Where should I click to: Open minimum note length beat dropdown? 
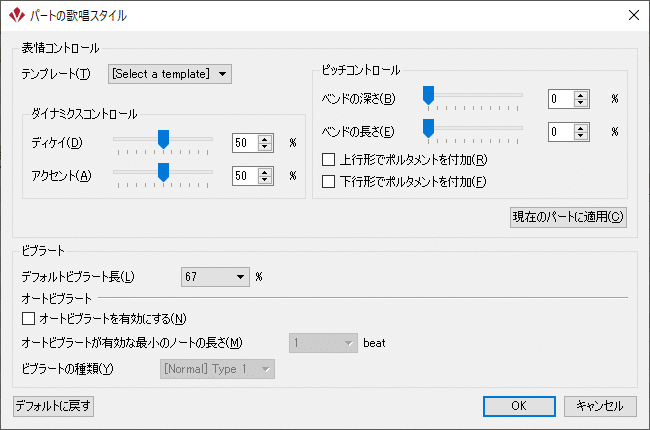pos(323,343)
